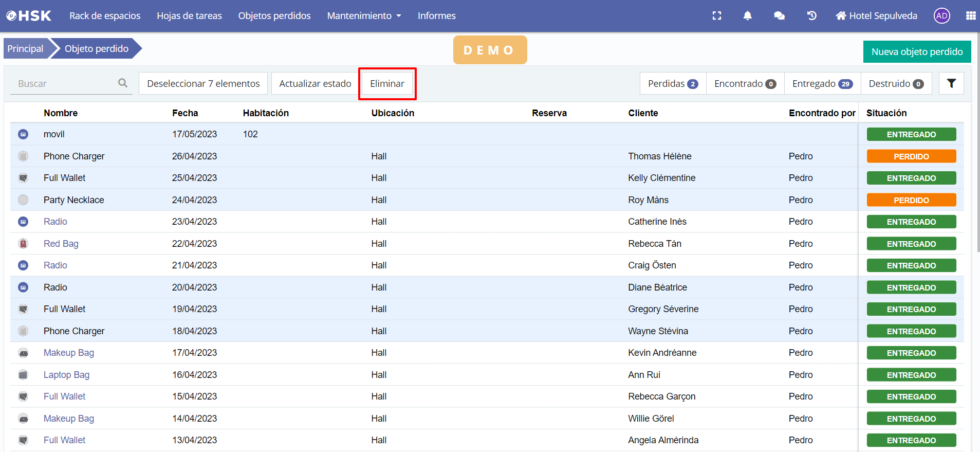The height and width of the screenshot is (452, 980).
Task: Toggle the Destruido status filter
Action: pos(896,83)
